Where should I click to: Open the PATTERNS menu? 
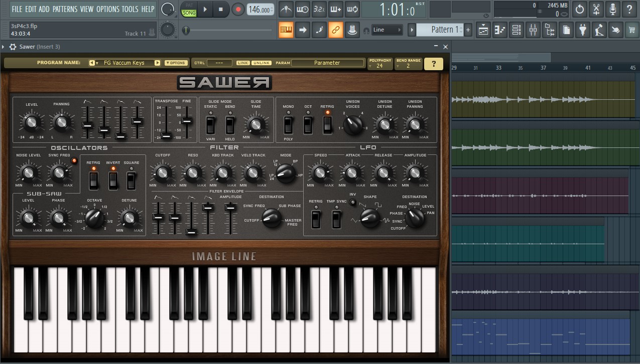65,9
